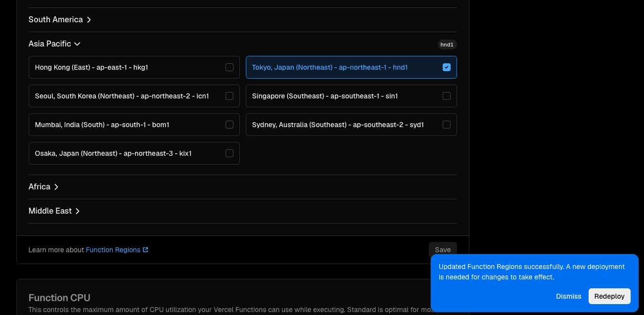Enable Seoul, South Korea icn1 checkbox
Image resolution: width=644 pixels, height=315 pixels.
[230, 96]
